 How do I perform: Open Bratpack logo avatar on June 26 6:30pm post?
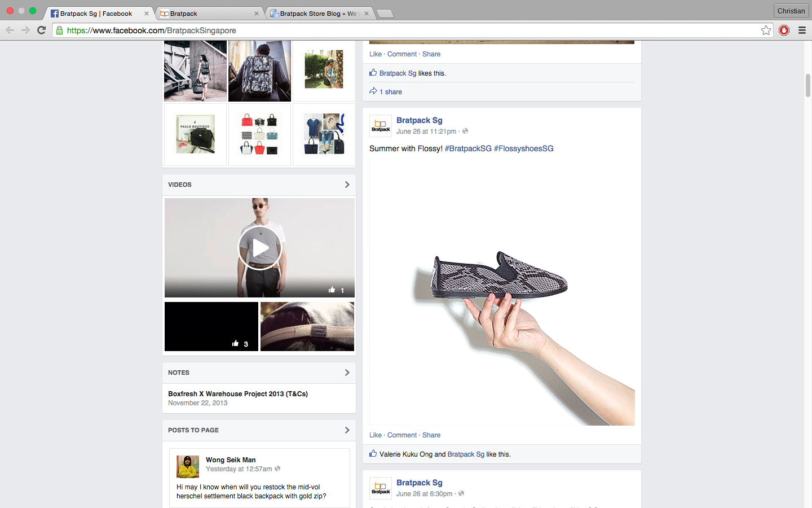[x=381, y=488]
